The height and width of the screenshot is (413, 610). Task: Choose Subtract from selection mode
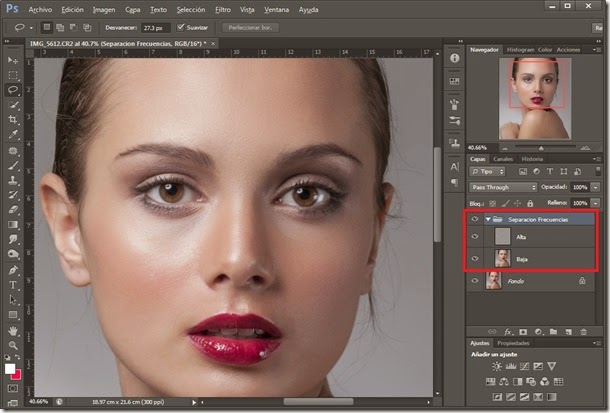coord(73,27)
